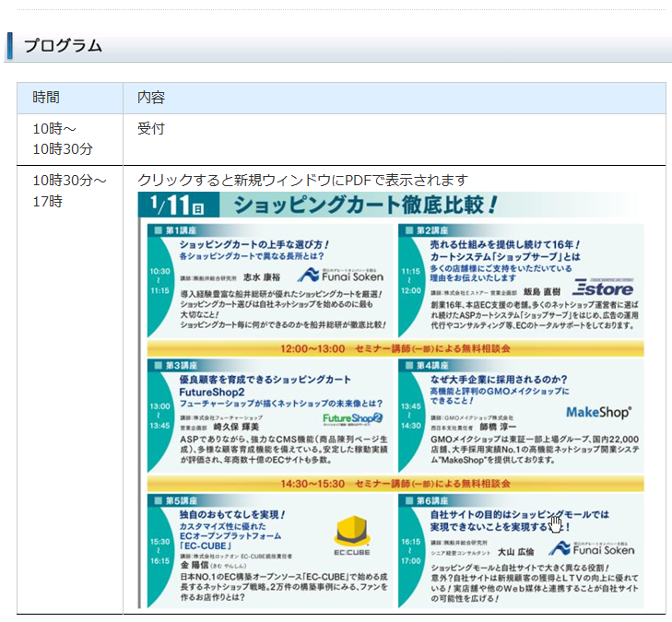The image size is (672, 622).
Task: Click the 第1講座 label
Action: coord(181,230)
